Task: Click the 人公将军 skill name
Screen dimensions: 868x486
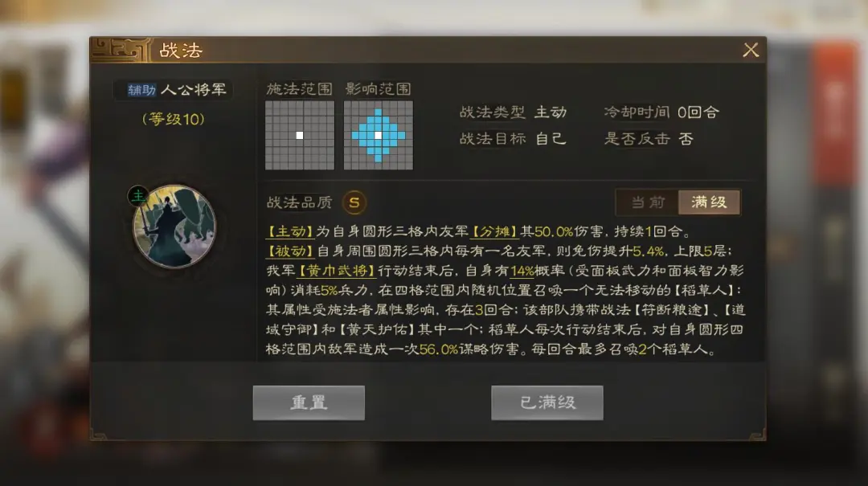Action: point(193,90)
